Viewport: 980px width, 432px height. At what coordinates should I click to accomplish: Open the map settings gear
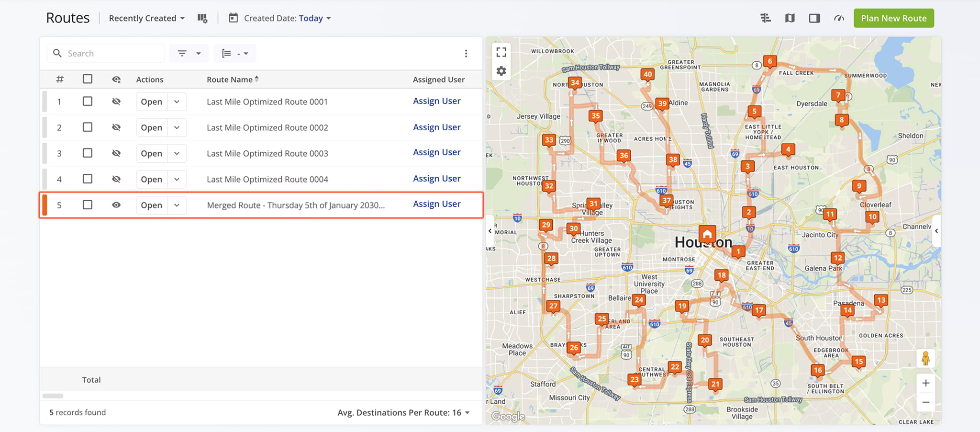(x=501, y=70)
